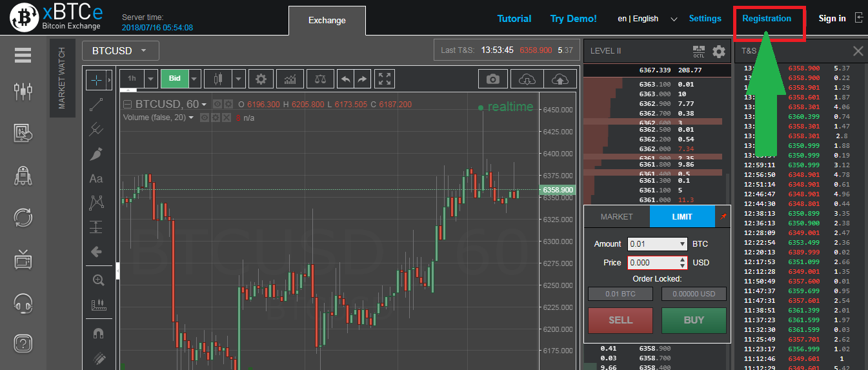Click the Registration link
The image size is (868, 370).
767,19
